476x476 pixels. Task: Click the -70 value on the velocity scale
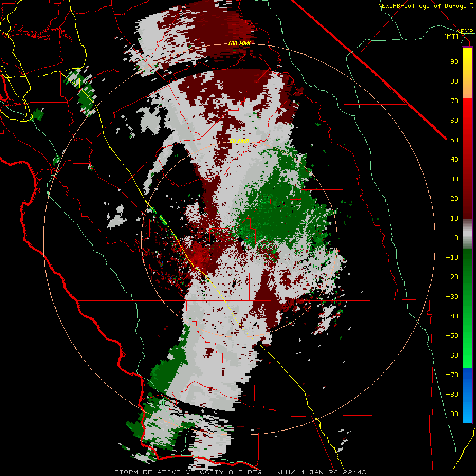[x=452, y=375]
